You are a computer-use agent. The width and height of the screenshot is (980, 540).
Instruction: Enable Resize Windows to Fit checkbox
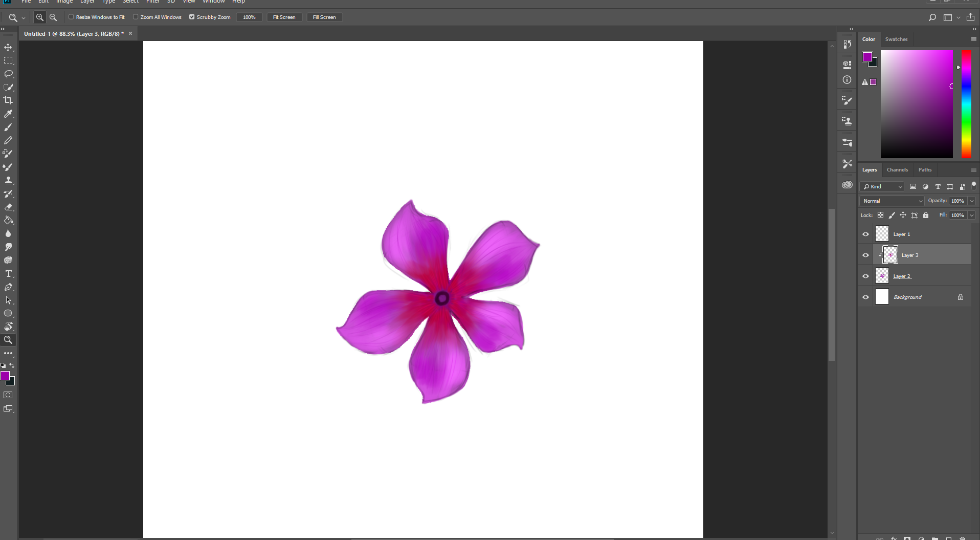(x=72, y=17)
